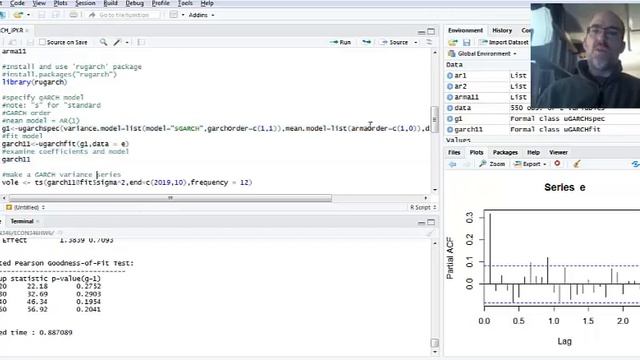The image size is (640, 360).
Task: Click the previous plot arrow icon
Action: [x=452, y=164]
